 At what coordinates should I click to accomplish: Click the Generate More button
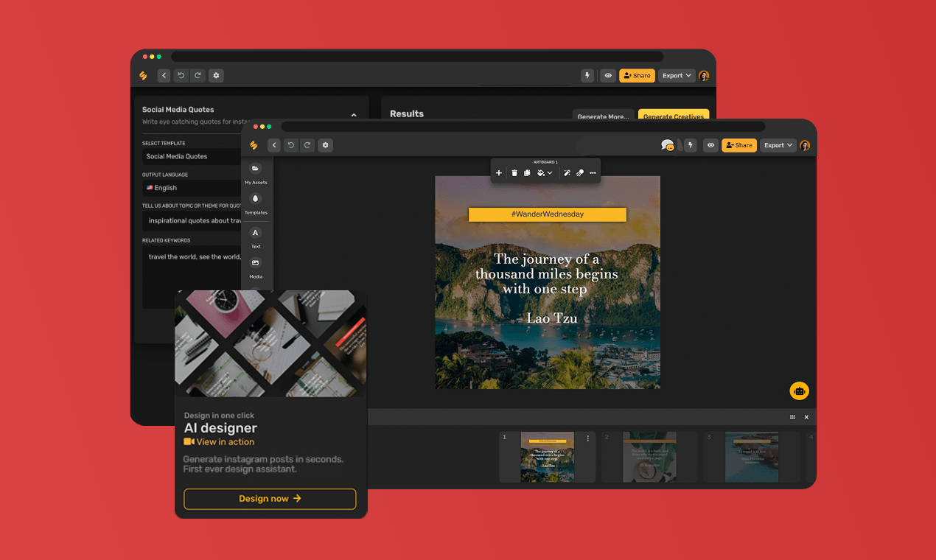603,116
